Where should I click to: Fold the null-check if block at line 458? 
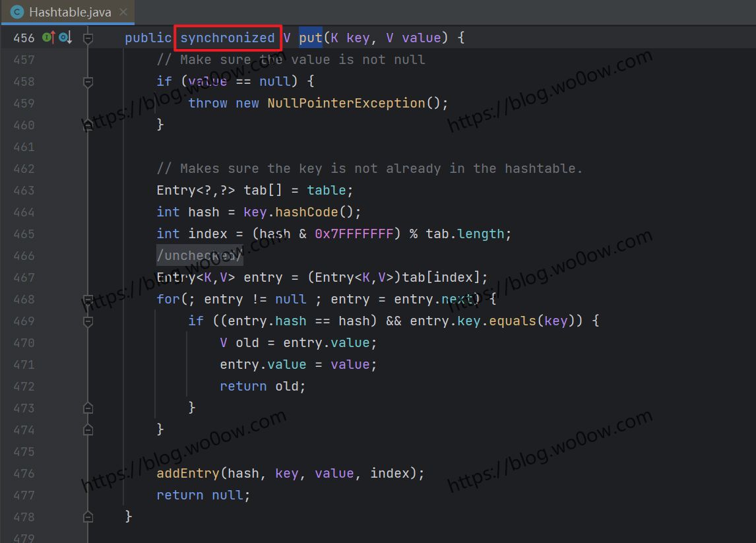click(88, 82)
